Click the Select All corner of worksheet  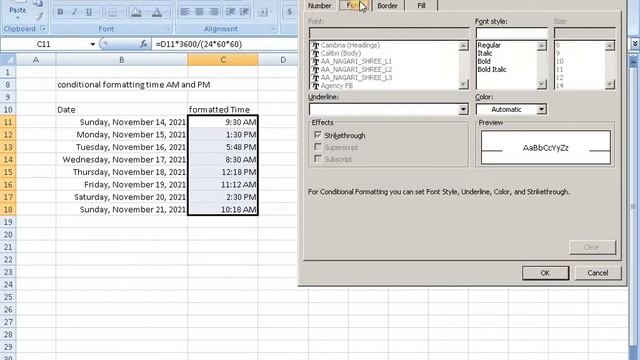(x=8, y=60)
